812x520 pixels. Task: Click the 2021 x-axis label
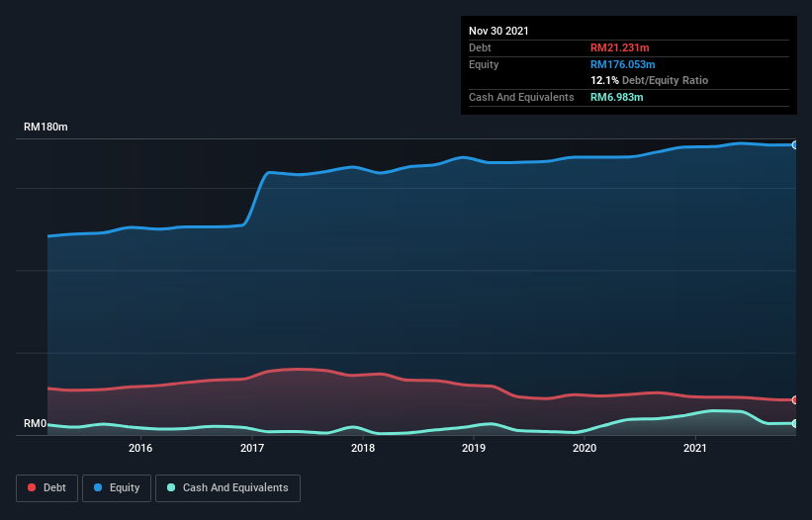coord(695,448)
